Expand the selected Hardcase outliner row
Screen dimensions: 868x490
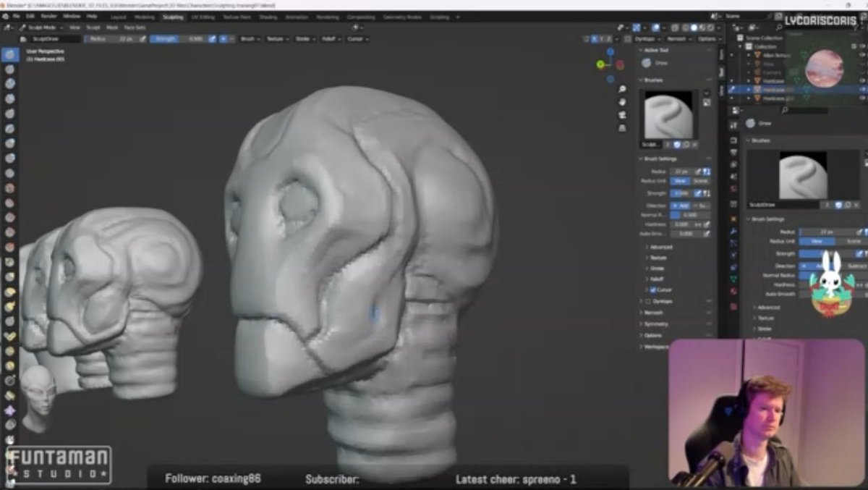coord(749,90)
